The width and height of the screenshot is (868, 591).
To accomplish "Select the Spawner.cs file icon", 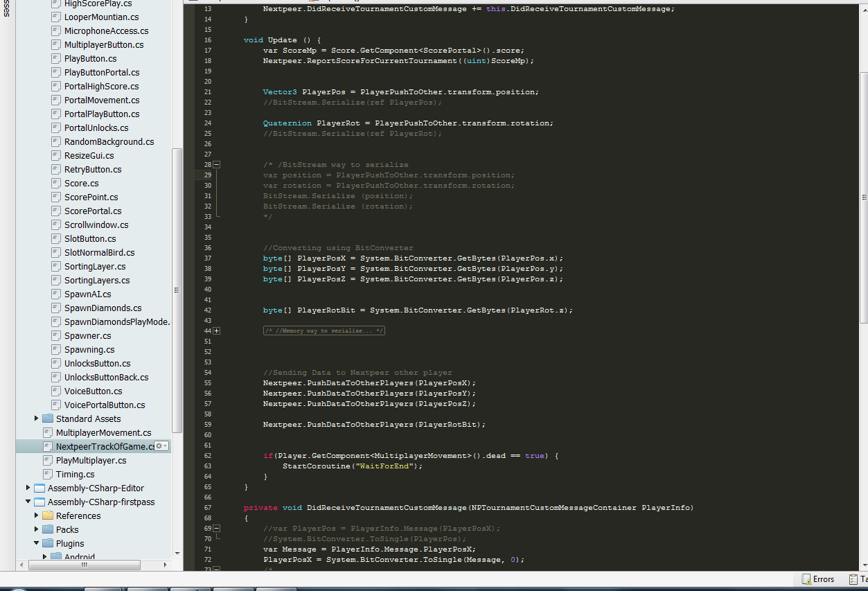I will click(56, 336).
